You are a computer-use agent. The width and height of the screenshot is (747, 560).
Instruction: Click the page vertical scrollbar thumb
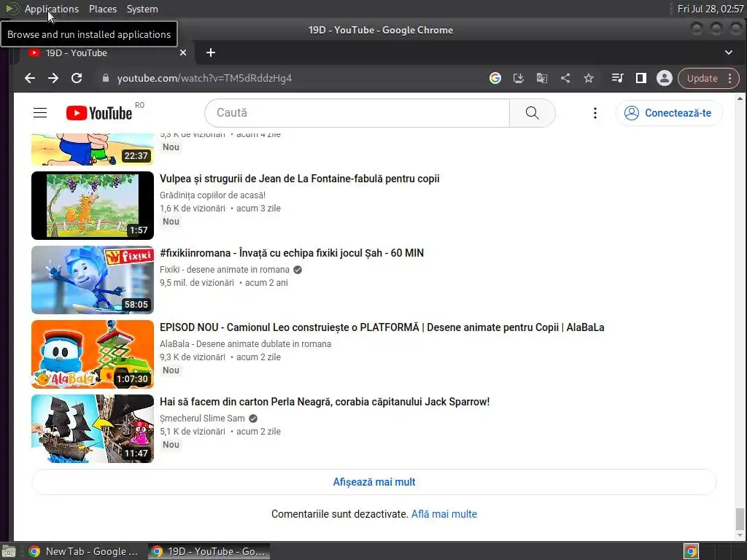pos(740,519)
